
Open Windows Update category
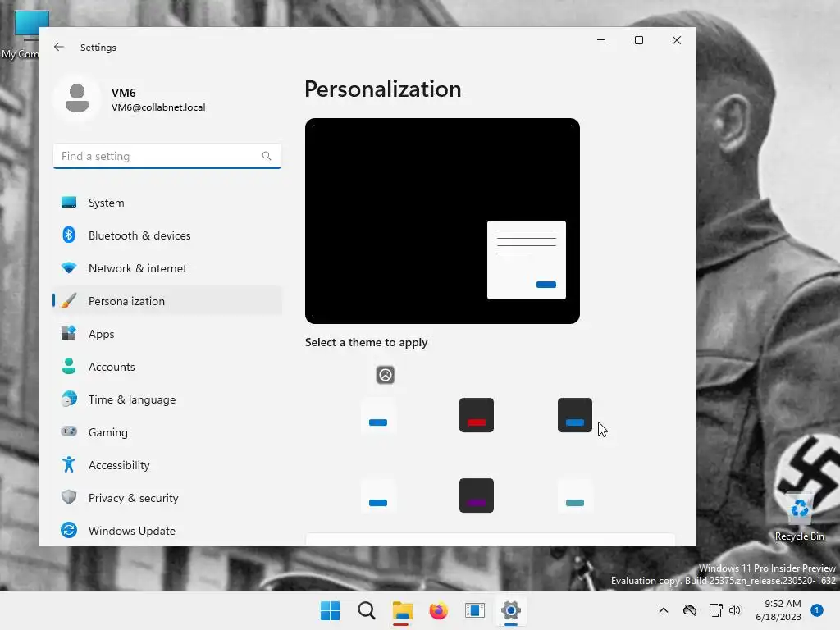[x=167, y=531]
